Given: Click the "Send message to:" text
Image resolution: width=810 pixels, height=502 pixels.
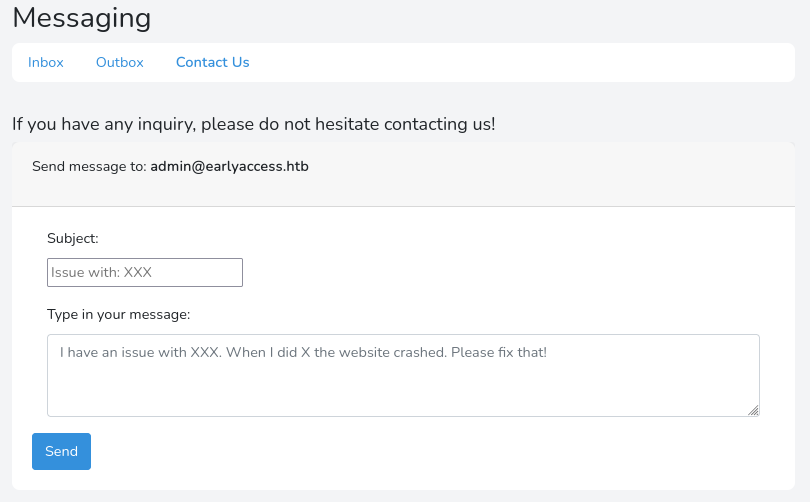Looking at the screenshot, I should click(89, 166).
